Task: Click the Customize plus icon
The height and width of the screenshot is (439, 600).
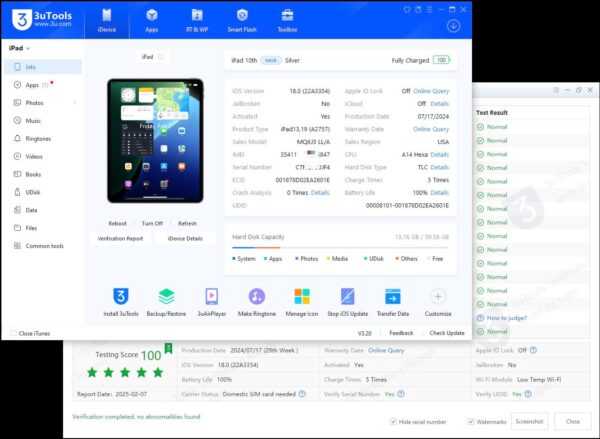Action: (438, 296)
